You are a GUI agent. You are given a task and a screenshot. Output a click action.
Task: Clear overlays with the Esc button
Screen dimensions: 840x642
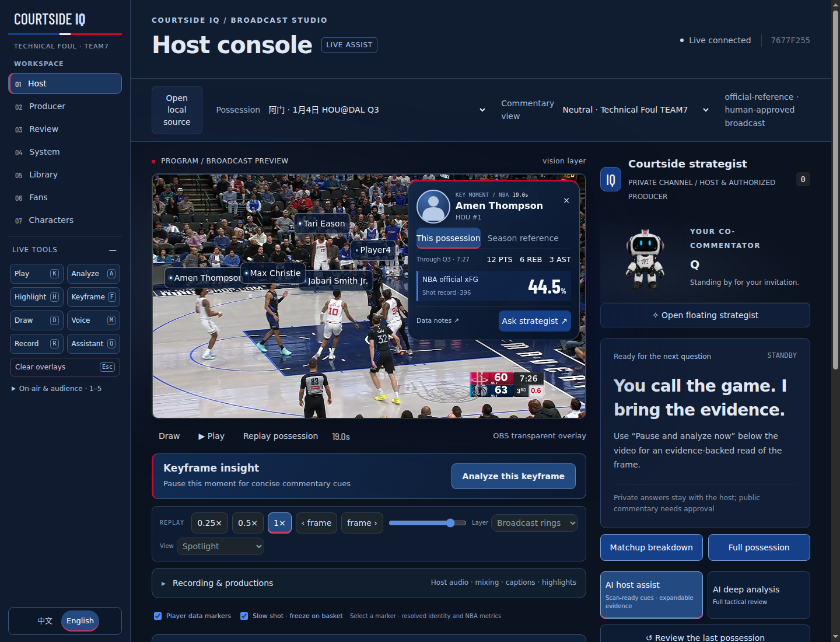pos(65,367)
